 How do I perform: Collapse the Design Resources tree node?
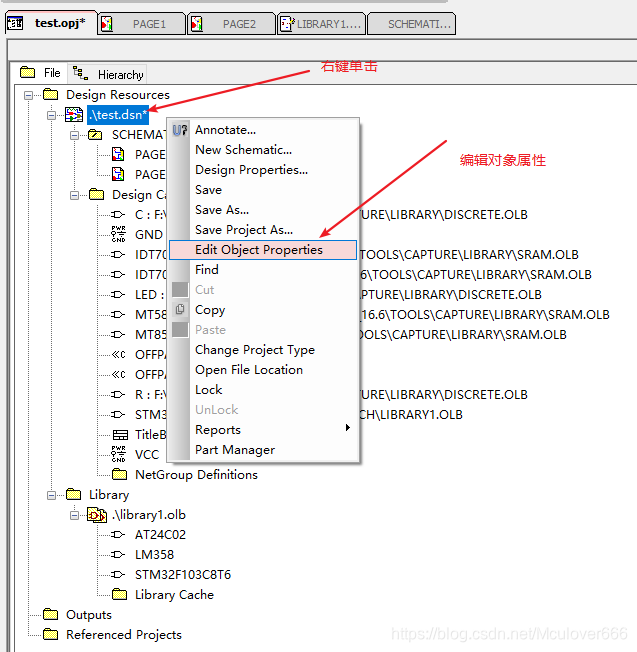point(29,95)
